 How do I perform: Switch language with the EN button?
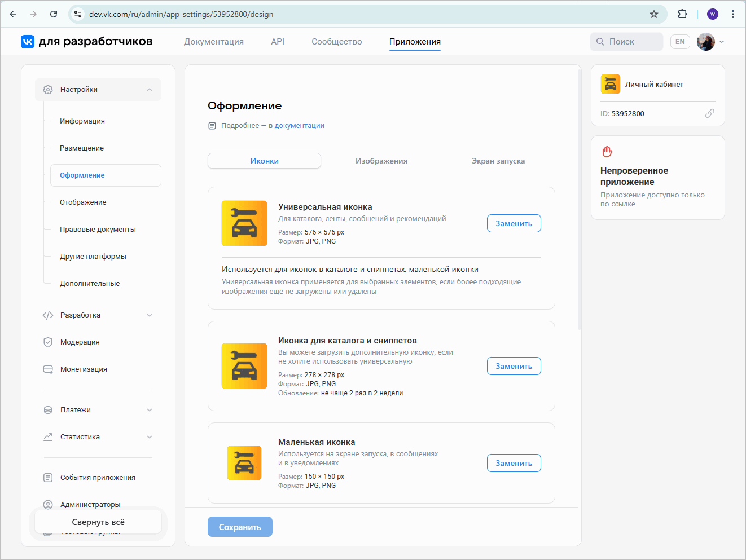(680, 41)
